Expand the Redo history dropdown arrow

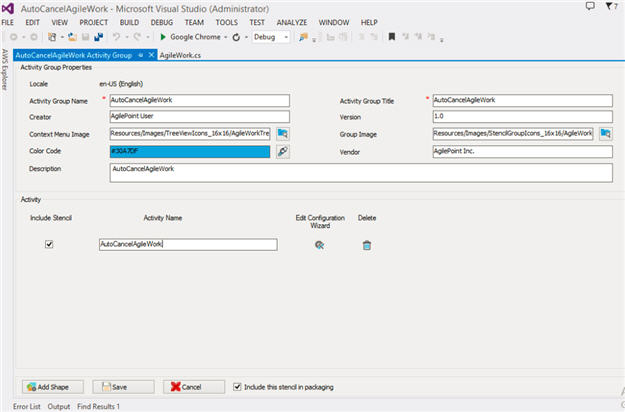click(147, 37)
